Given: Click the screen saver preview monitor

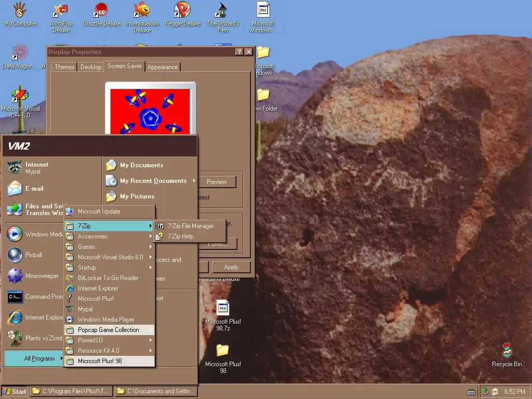Looking at the screenshot, I should pos(150,109).
